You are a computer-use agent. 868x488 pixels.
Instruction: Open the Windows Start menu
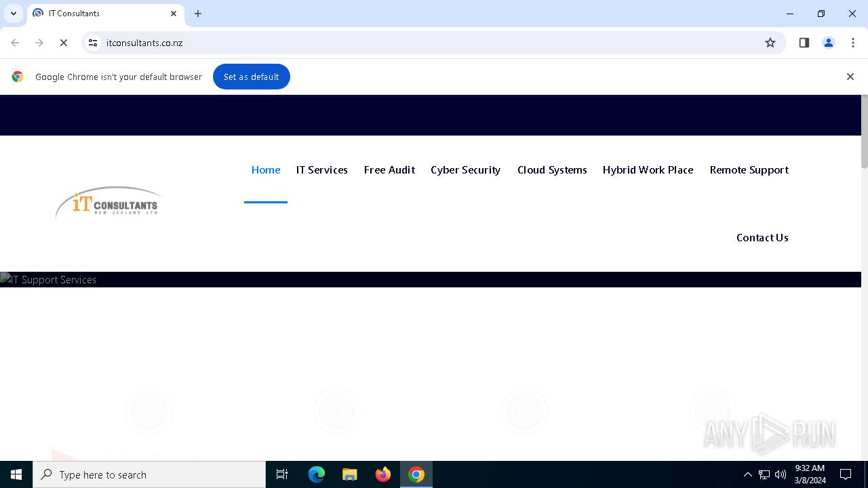(x=16, y=474)
